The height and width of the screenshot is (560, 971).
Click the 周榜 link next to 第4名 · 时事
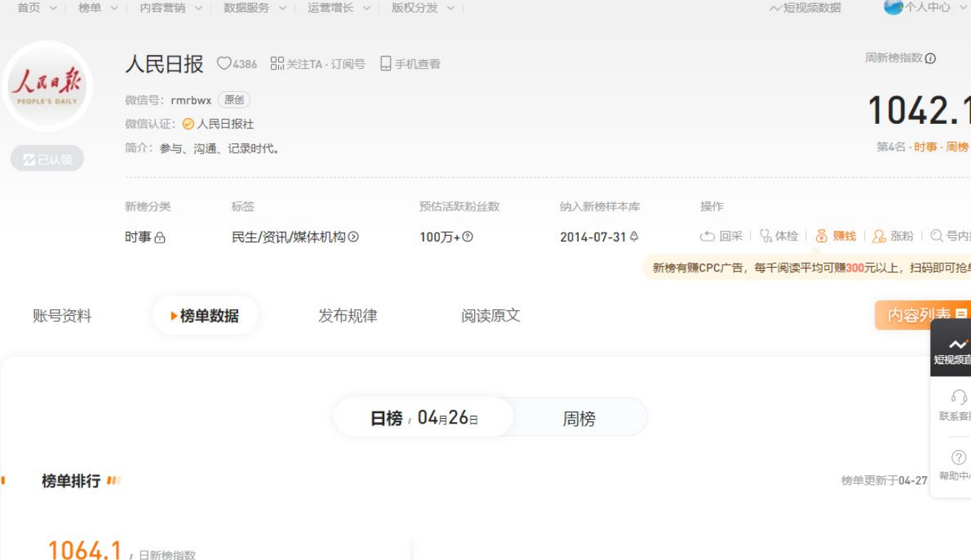[958, 148]
